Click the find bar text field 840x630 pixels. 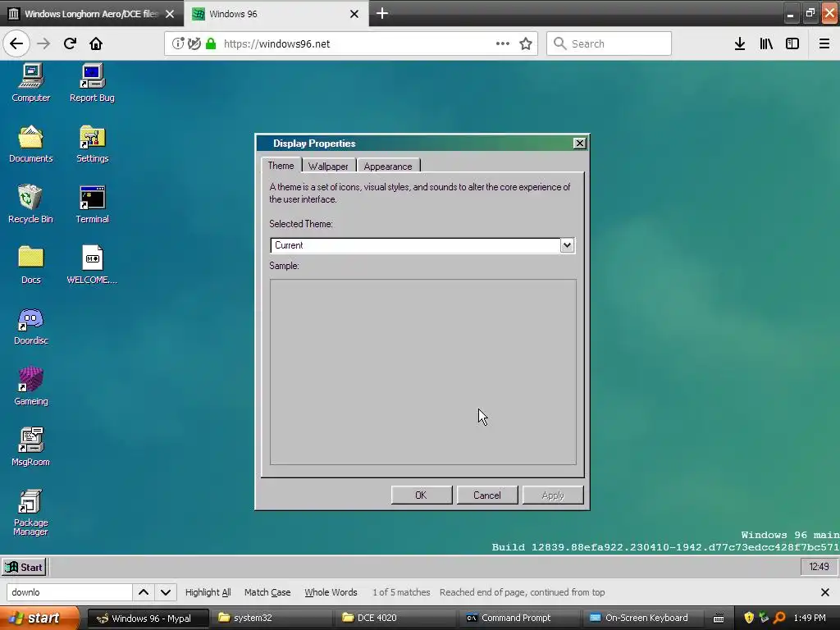click(69, 592)
